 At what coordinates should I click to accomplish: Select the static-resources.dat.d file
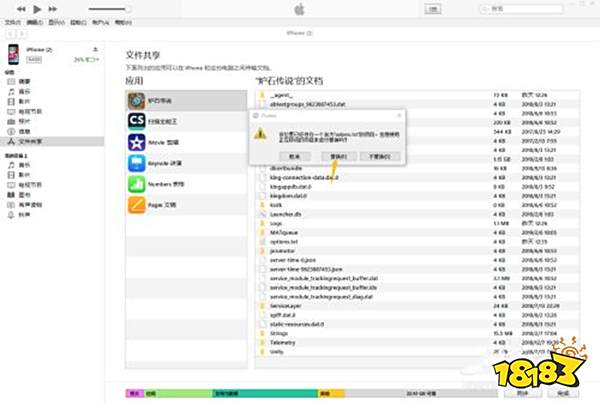[x=417, y=324]
